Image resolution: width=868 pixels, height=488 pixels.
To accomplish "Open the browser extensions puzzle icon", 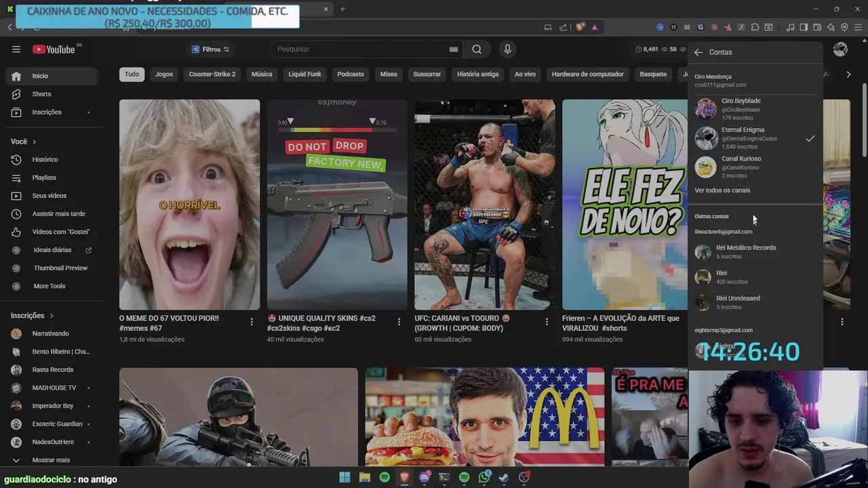I will coord(755,27).
